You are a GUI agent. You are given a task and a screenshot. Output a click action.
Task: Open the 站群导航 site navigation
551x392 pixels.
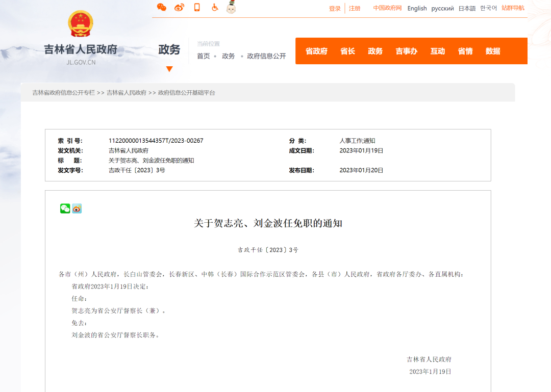[x=513, y=8]
